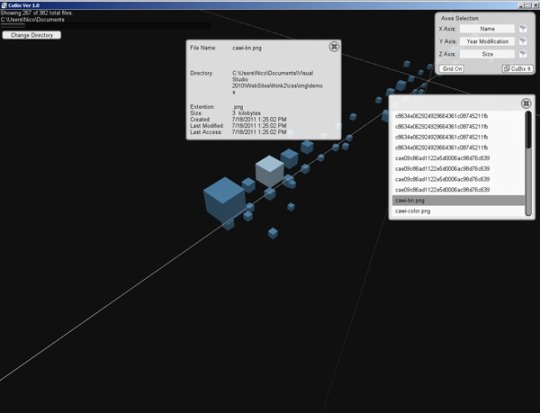Click the 'Axes Selection' panel title
540x413 pixels.
(460, 18)
